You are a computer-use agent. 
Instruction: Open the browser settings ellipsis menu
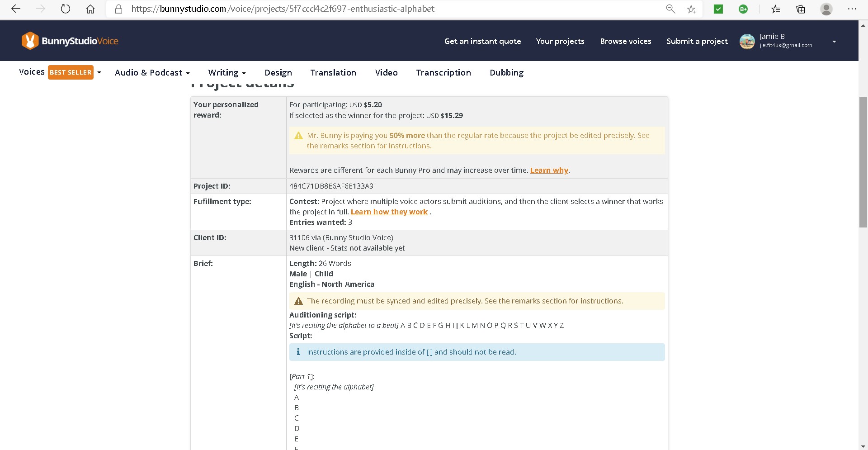pos(852,9)
